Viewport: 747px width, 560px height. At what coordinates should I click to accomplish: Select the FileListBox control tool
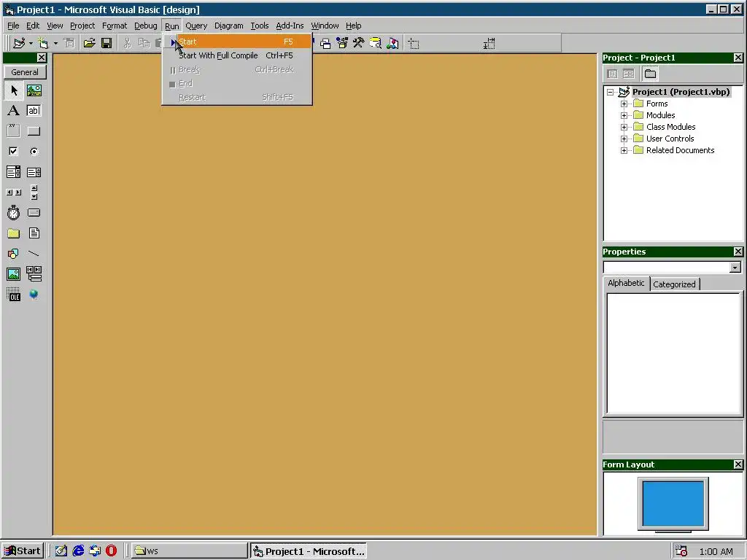point(34,233)
